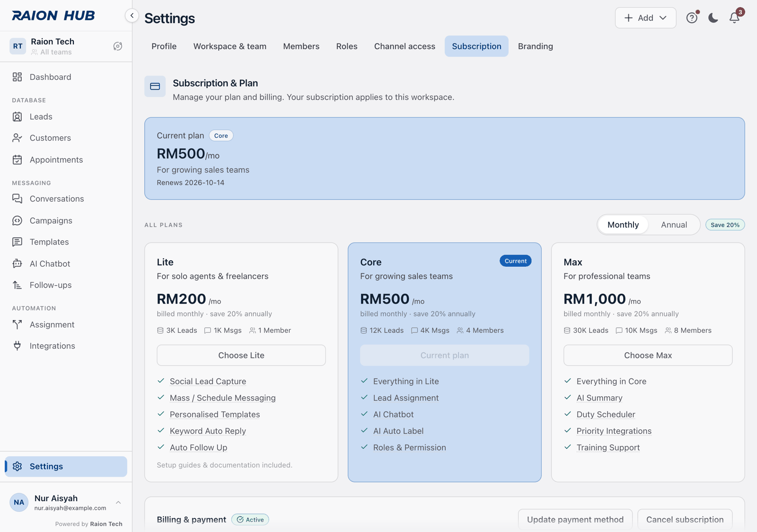Click the Conversations chat icon
This screenshot has width=757, height=532.
[18, 199]
